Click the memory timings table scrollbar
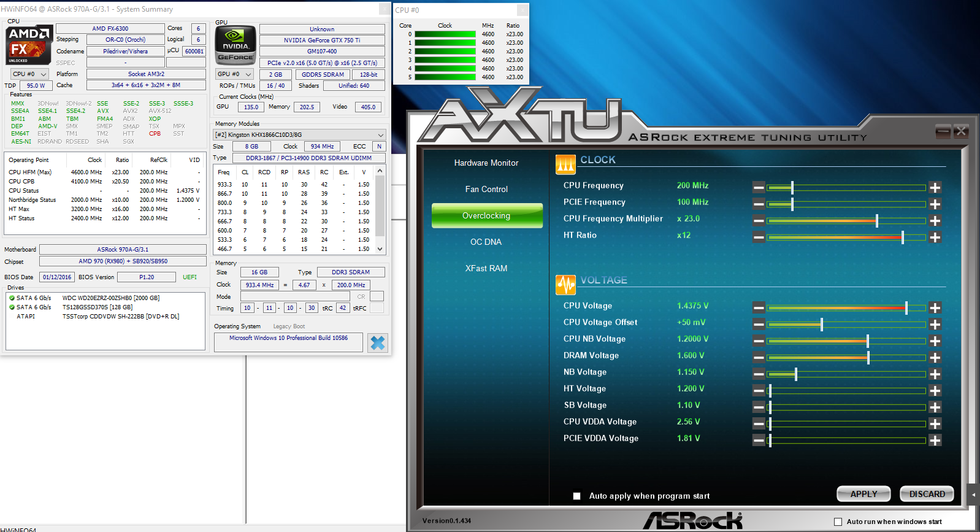 click(x=380, y=210)
